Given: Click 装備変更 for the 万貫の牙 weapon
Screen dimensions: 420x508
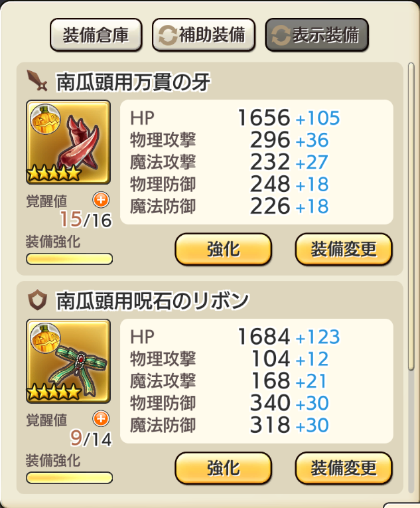Looking at the screenshot, I should pos(344,250).
